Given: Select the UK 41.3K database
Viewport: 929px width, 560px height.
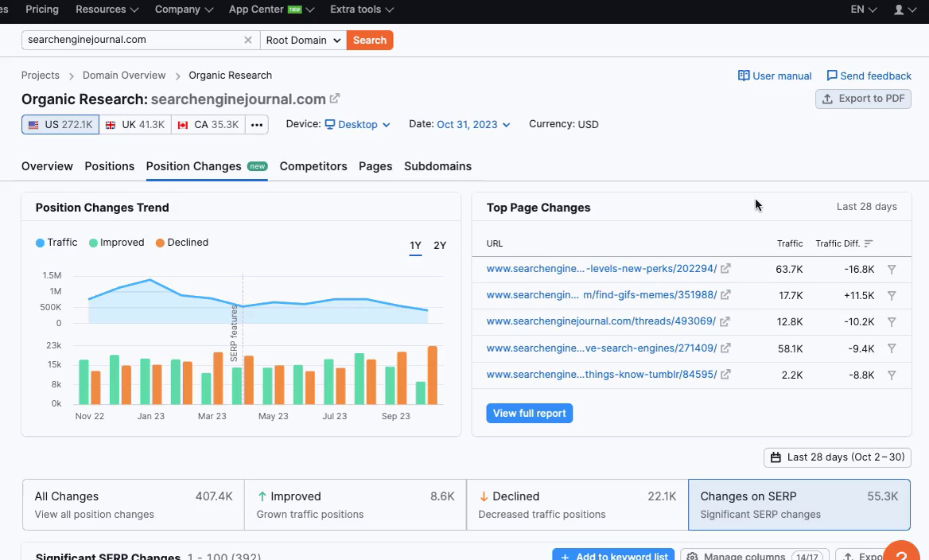Looking at the screenshot, I should (x=135, y=124).
